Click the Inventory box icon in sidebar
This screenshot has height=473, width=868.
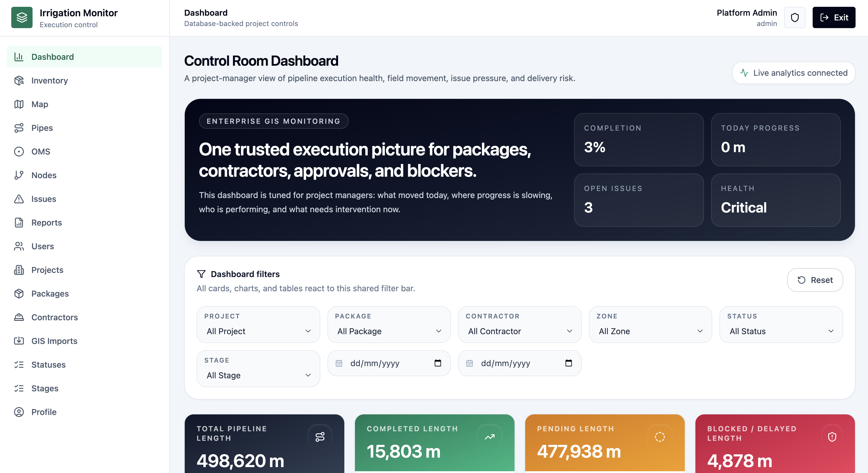coord(19,81)
